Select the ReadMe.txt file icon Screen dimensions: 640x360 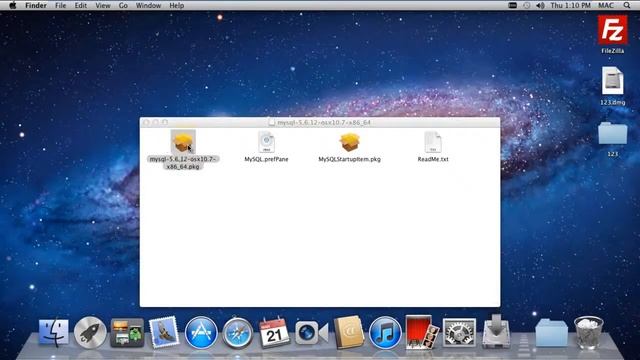click(433, 142)
